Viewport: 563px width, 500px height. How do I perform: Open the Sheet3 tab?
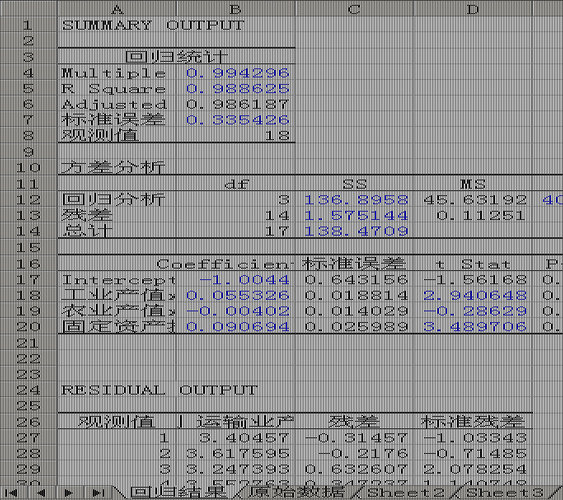(x=505, y=493)
